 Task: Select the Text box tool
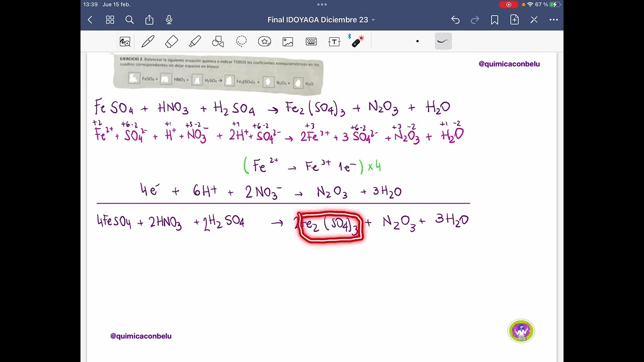pos(335,42)
